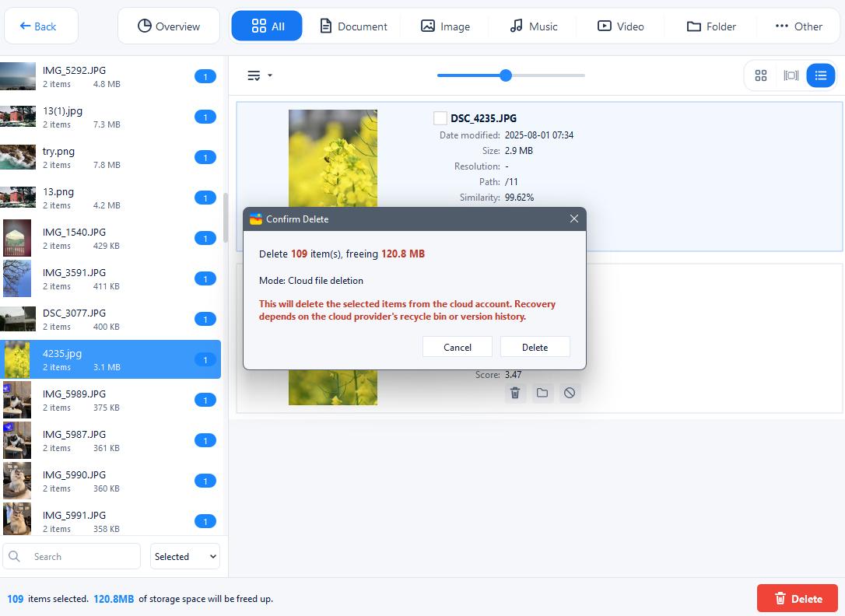
Task: Click the thumbnail size slider handle
Action: tap(506, 75)
